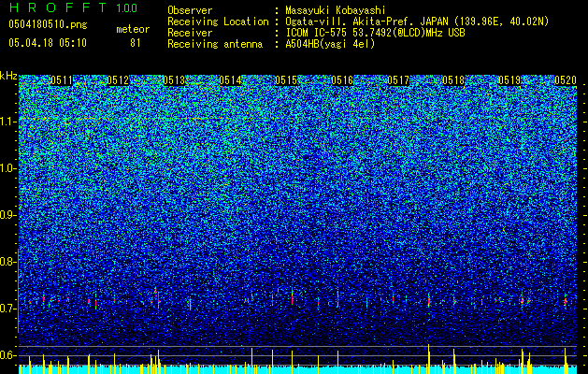Screen dimensions: 588x374
Task: Click the 0.8 frequency axis label
Action: [7, 262]
